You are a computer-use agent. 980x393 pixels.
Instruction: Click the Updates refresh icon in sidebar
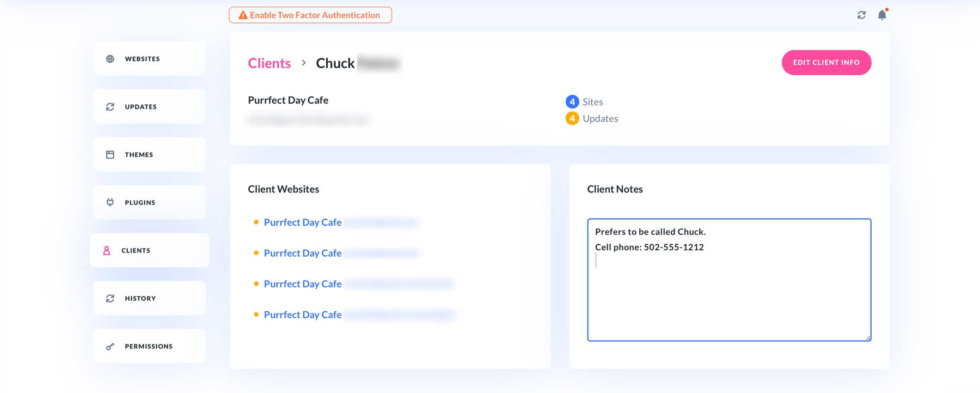(110, 107)
